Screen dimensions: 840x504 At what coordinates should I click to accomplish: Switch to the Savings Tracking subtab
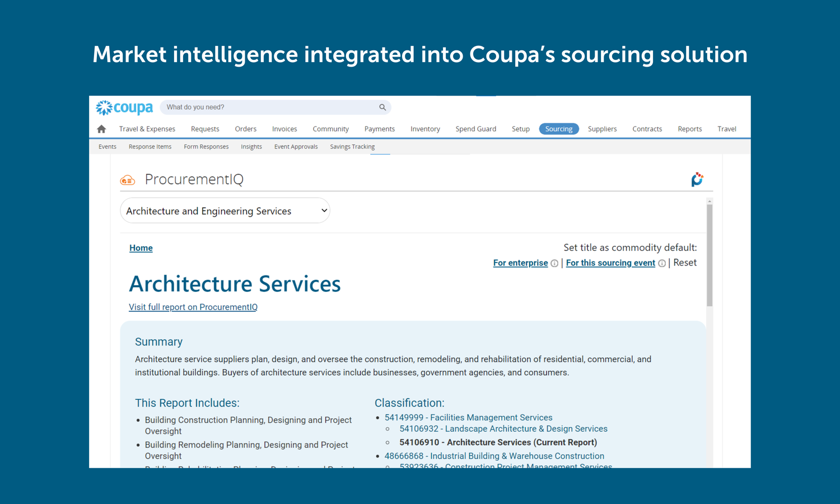tap(352, 147)
